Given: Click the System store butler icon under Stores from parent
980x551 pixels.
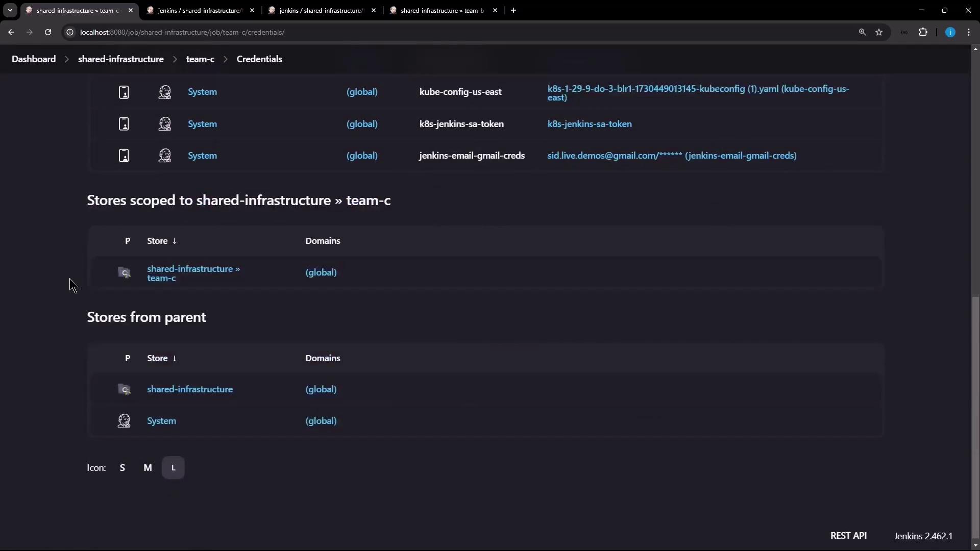Looking at the screenshot, I should pyautogui.click(x=124, y=421).
